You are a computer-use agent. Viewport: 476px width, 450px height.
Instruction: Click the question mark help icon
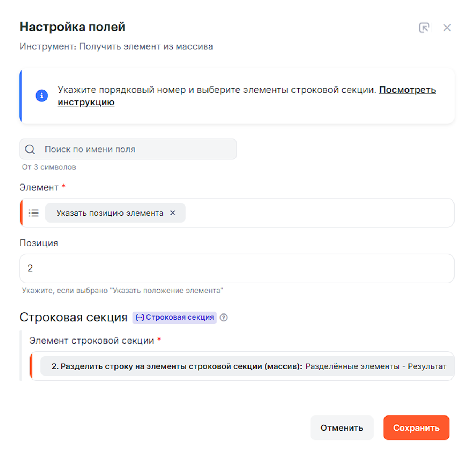(224, 317)
